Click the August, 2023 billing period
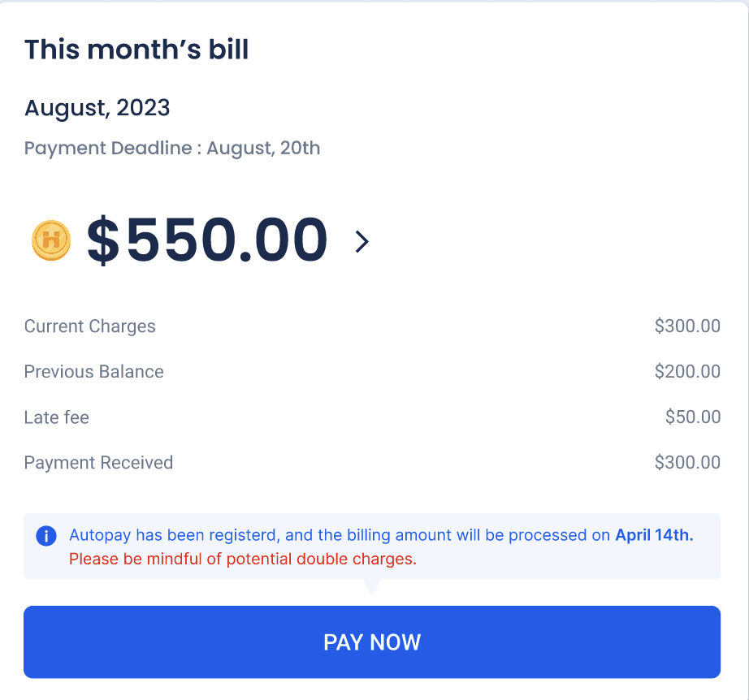Screen dimensions: 749x700 pos(97,107)
